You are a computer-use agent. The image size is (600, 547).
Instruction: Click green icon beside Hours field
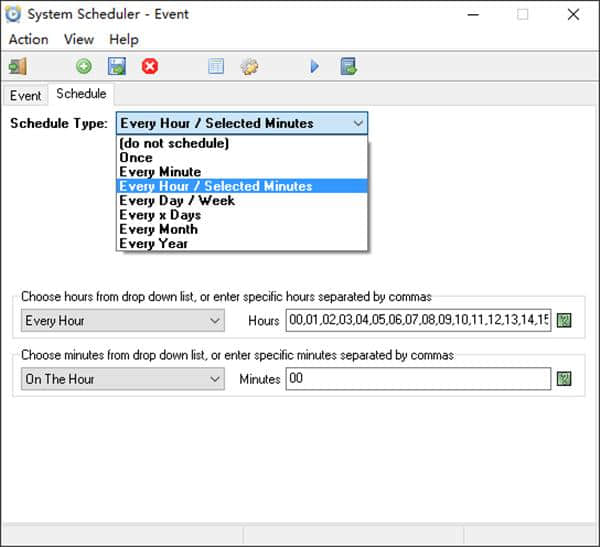(x=565, y=321)
